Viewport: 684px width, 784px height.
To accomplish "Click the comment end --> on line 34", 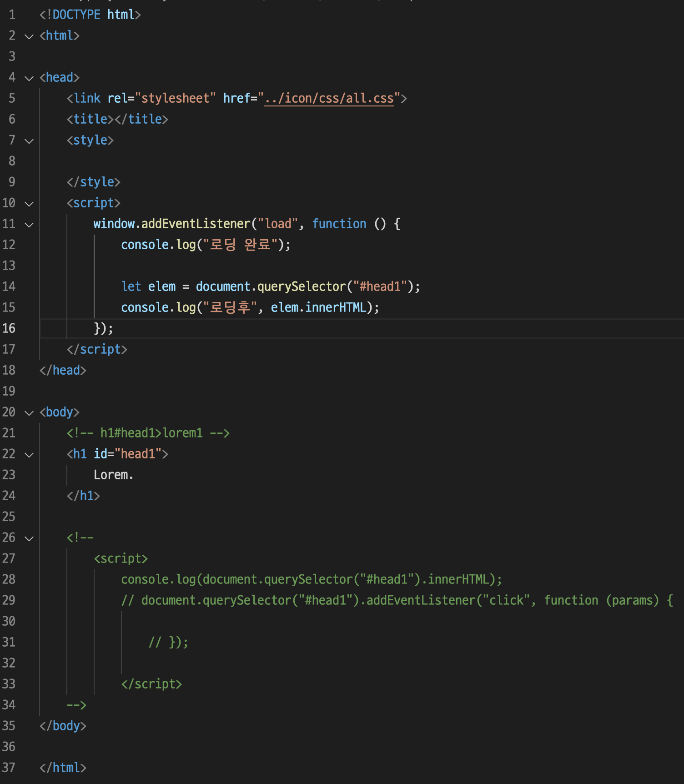I will click(x=76, y=705).
